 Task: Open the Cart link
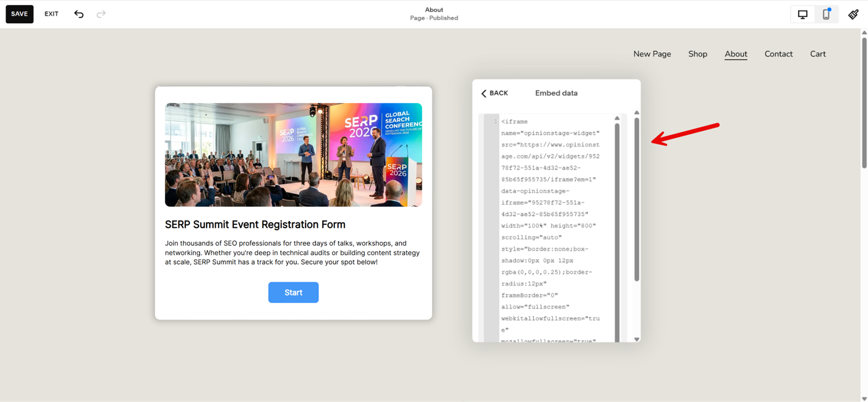point(818,54)
